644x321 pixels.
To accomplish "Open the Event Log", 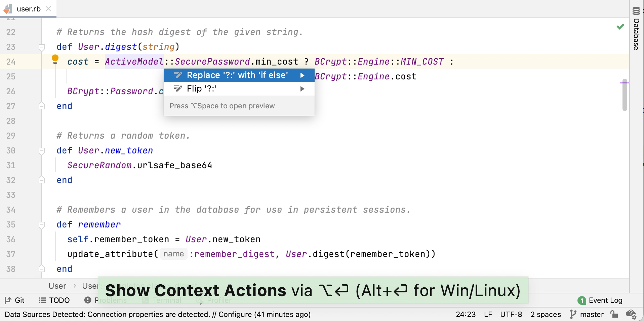I will coord(604,300).
